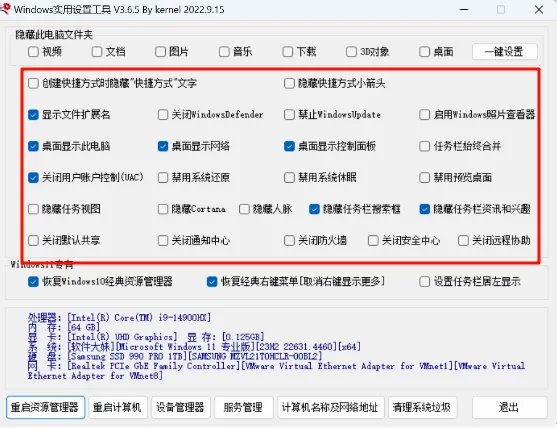Tick 禁用预览桌面 checkbox

click(x=424, y=177)
